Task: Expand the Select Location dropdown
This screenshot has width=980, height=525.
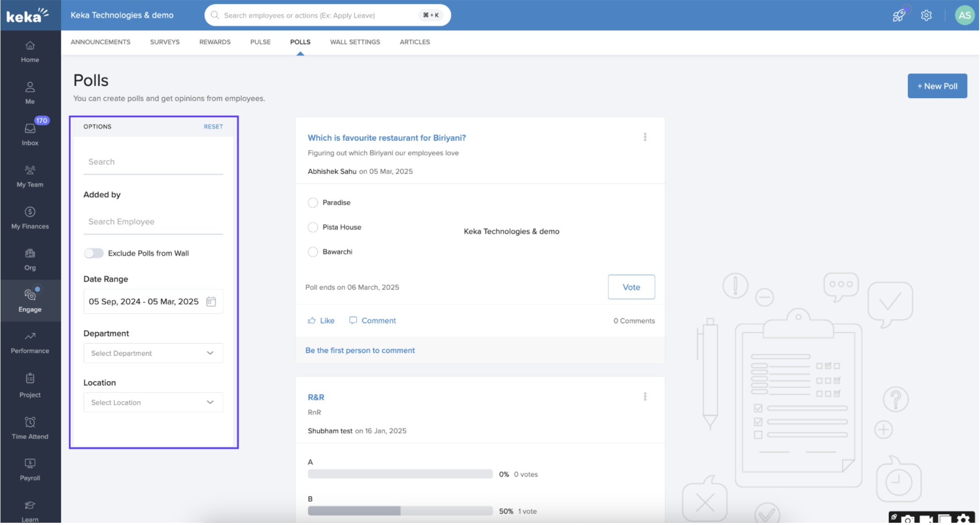Action: [x=153, y=402]
